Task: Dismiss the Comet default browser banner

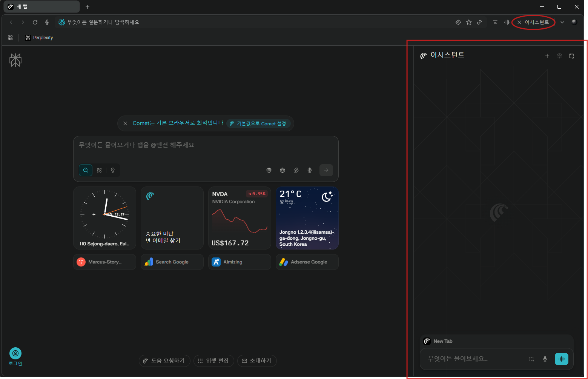Action: 125,123
